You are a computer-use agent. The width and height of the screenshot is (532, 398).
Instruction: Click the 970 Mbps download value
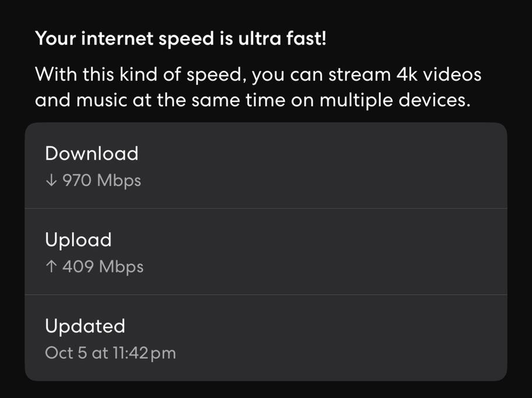pos(101,181)
